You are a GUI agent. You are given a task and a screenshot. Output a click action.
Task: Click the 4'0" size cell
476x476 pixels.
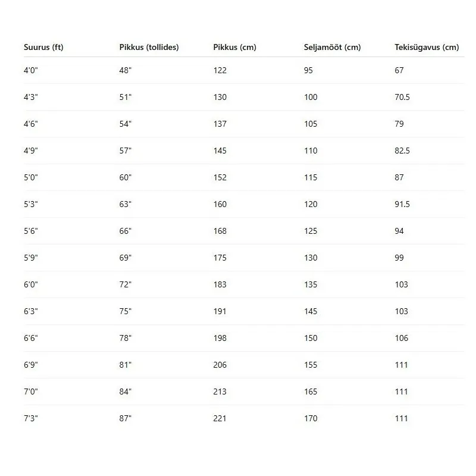30,70
